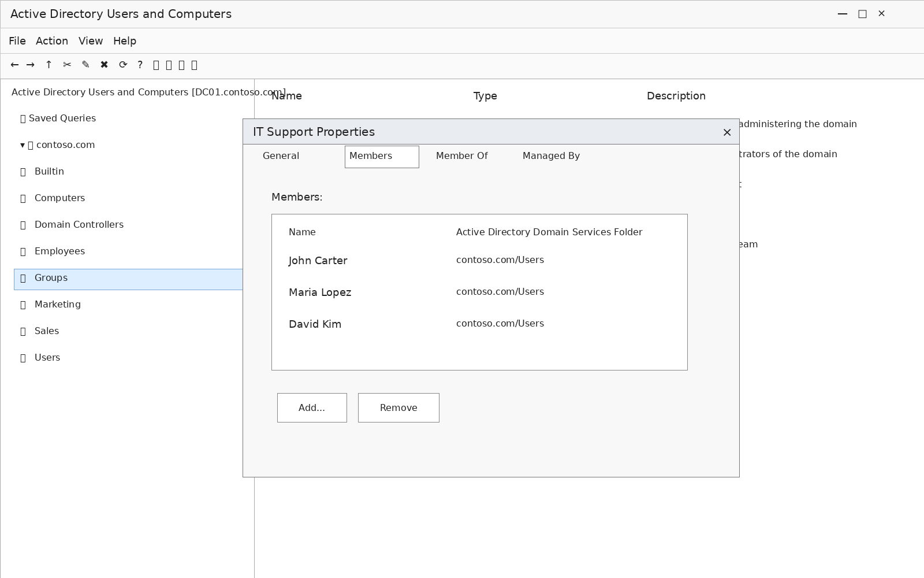The image size is (924, 578).
Task: Click contoso.com/Users beside John Carter
Action: tap(500, 260)
